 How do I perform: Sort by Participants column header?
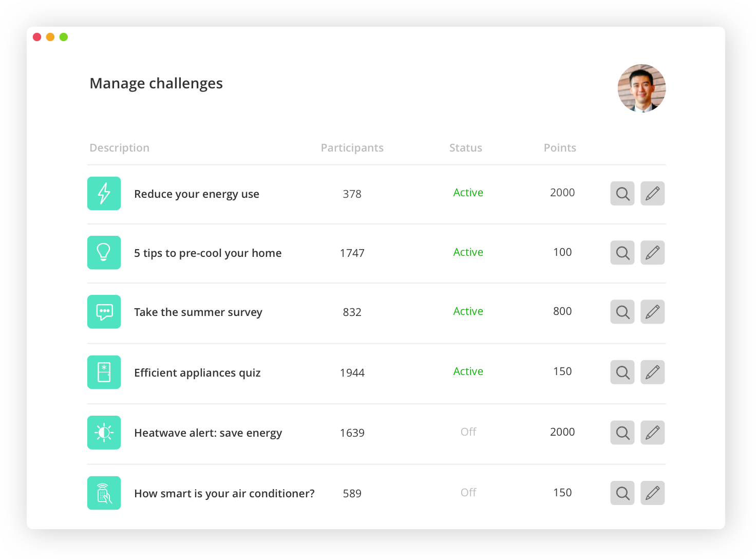click(352, 148)
